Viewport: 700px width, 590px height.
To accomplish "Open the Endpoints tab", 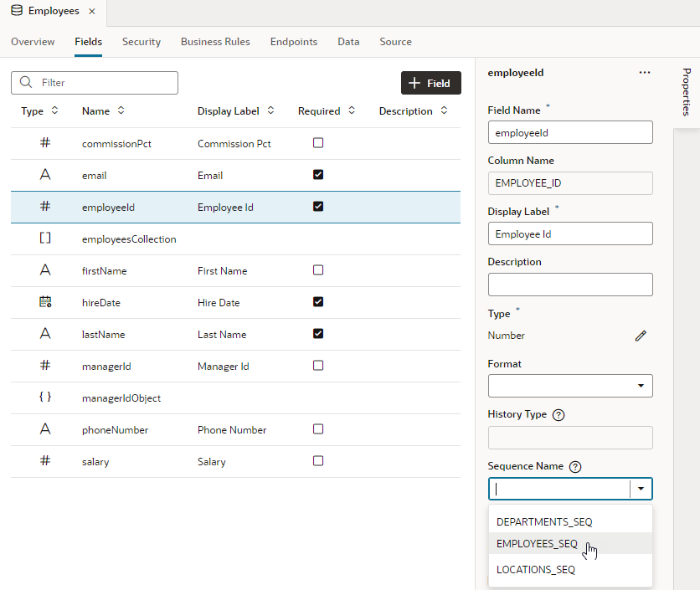I will click(294, 42).
